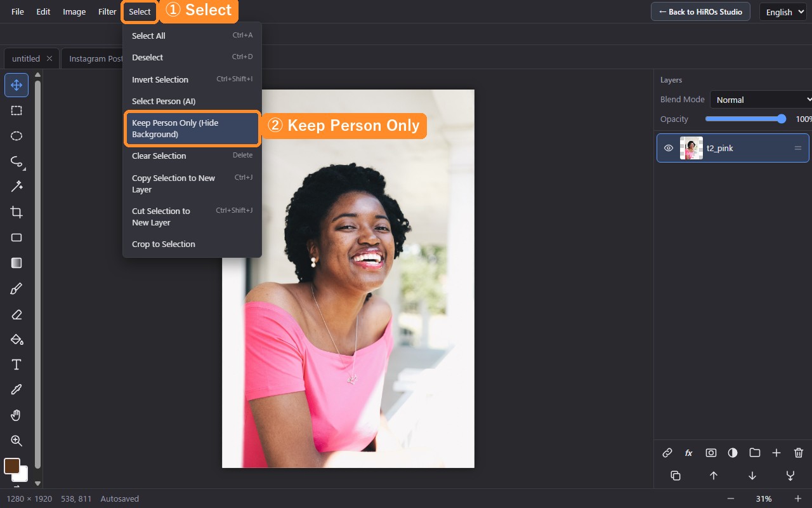Click the Opacity slider
The width and height of the screenshot is (812, 508).
pos(746,119)
